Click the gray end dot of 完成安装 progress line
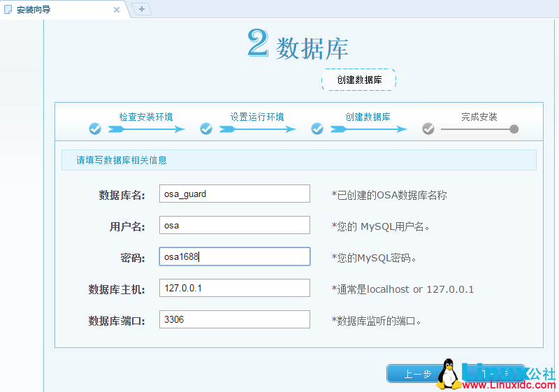This screenshot has height=392, width=559. tap(514, 129)
